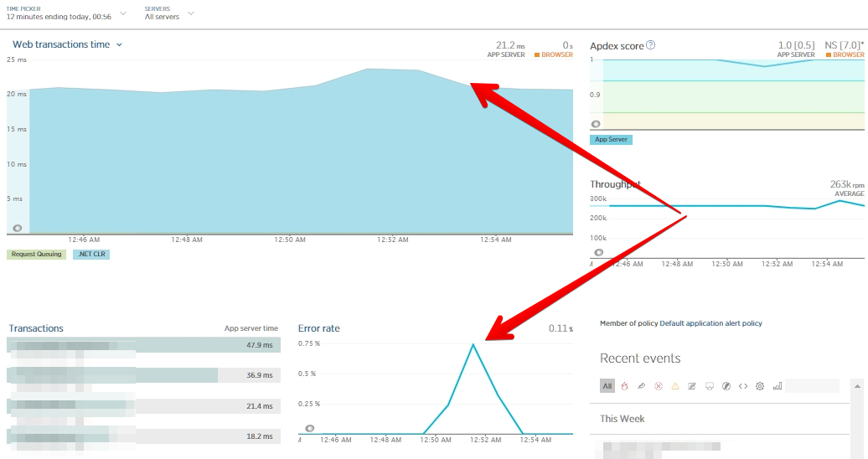Image resolution: width=868 pixels, height=459 pixels.
Task: Open the Time Picker dropdown
Action: (66, 13)
